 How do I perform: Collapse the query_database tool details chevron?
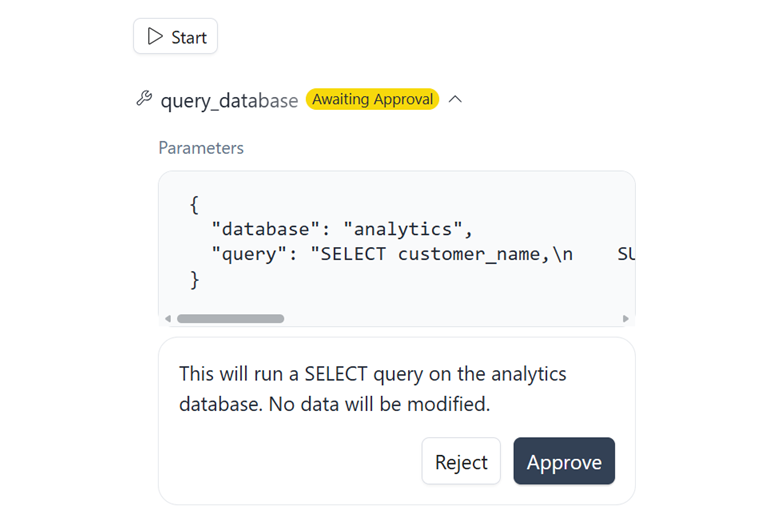pyautogui.click(x=455, y=99)
